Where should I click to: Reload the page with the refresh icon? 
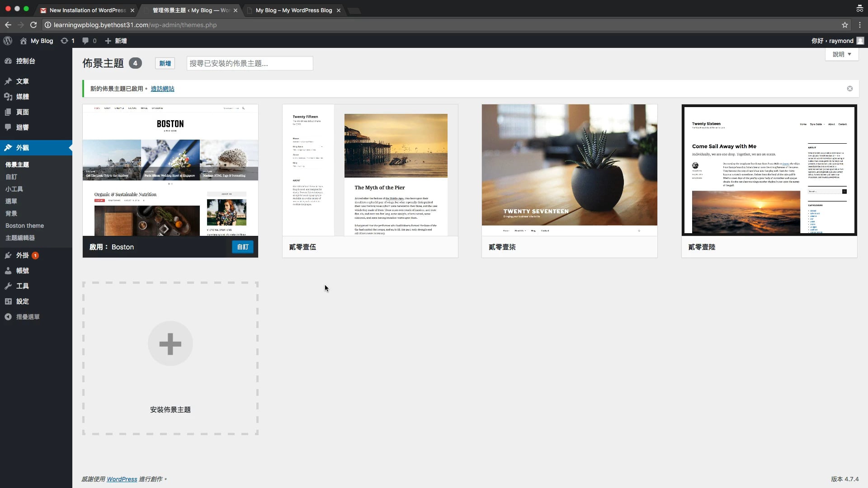(x=33, y=25)
